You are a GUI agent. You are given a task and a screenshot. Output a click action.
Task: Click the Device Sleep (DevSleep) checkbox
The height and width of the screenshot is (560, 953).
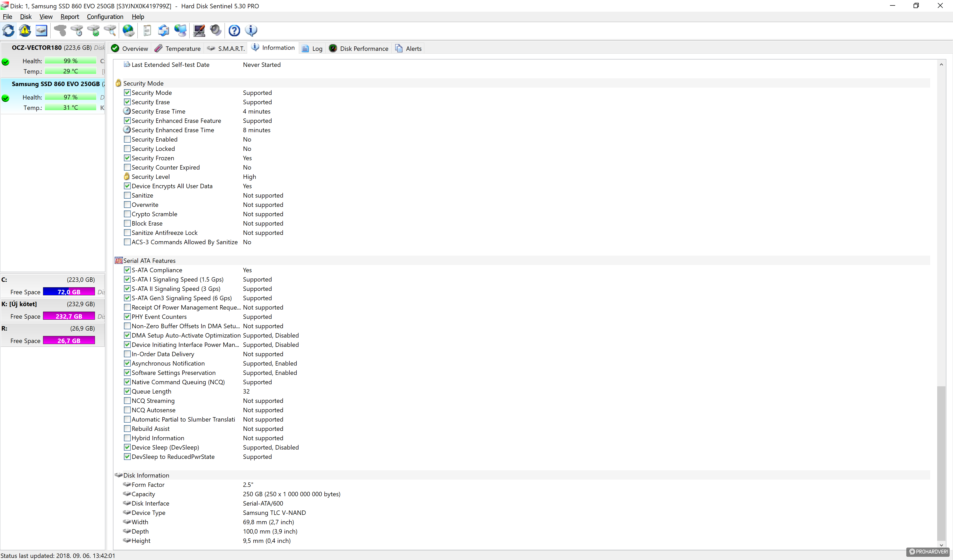(127, 447)
